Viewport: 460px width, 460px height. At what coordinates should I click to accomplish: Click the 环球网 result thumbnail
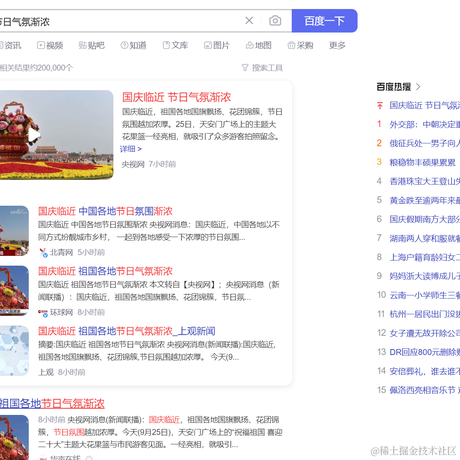click(x=14, y=291)
